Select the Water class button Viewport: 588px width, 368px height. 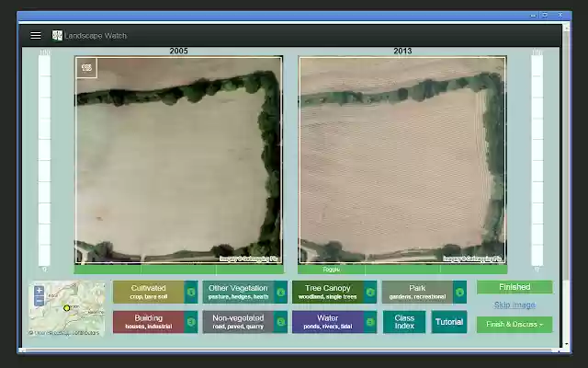[x=328, y=322]
